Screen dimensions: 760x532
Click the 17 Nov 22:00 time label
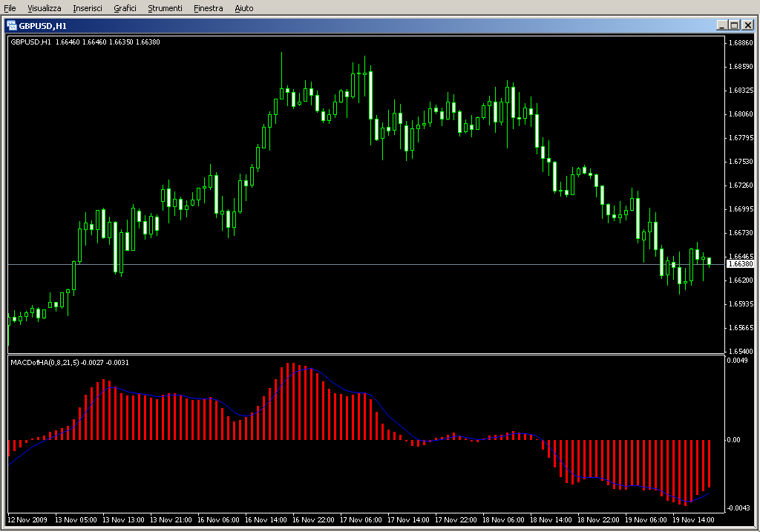[456, 520]
